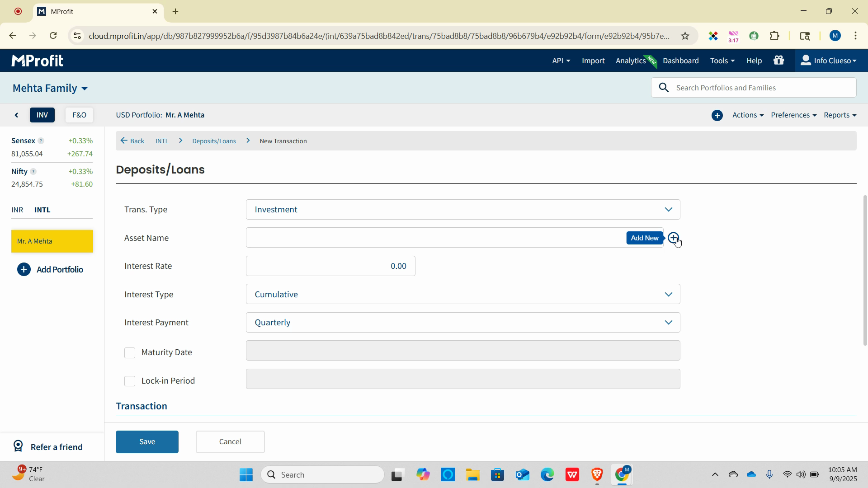
Task: Click the Add New asset plus icon
Action: (673, 238)
